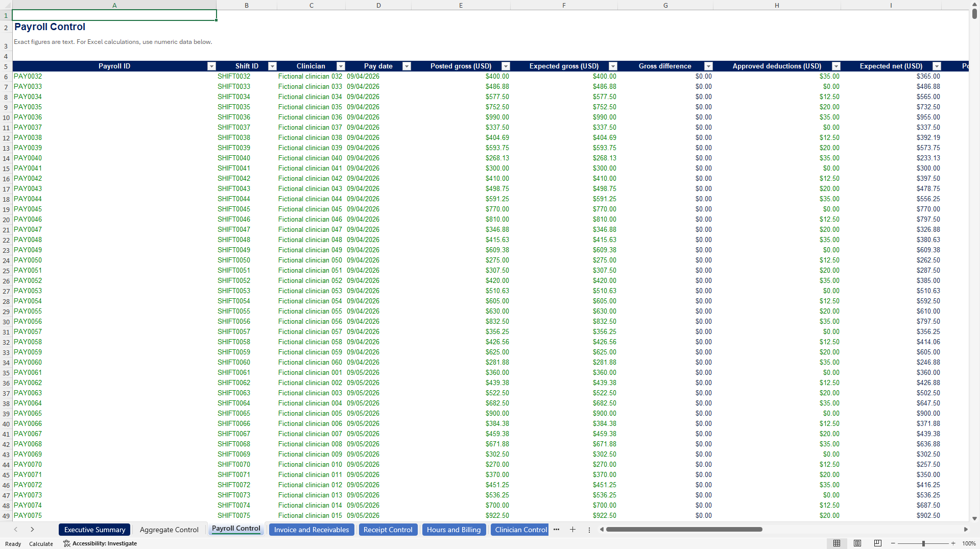The image size is (980, 549).
Task: Open the Expected gross (USD) filter dropdown
Action: (613, 66)
